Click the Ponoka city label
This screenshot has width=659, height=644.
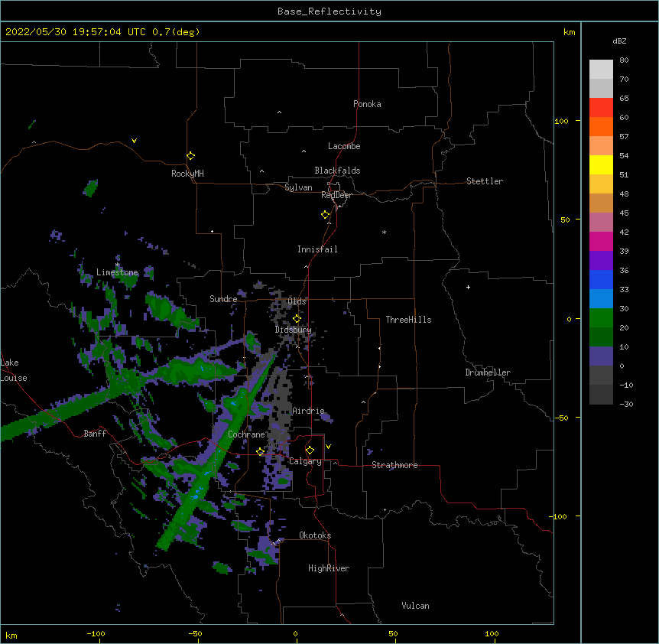coord(367,104)
